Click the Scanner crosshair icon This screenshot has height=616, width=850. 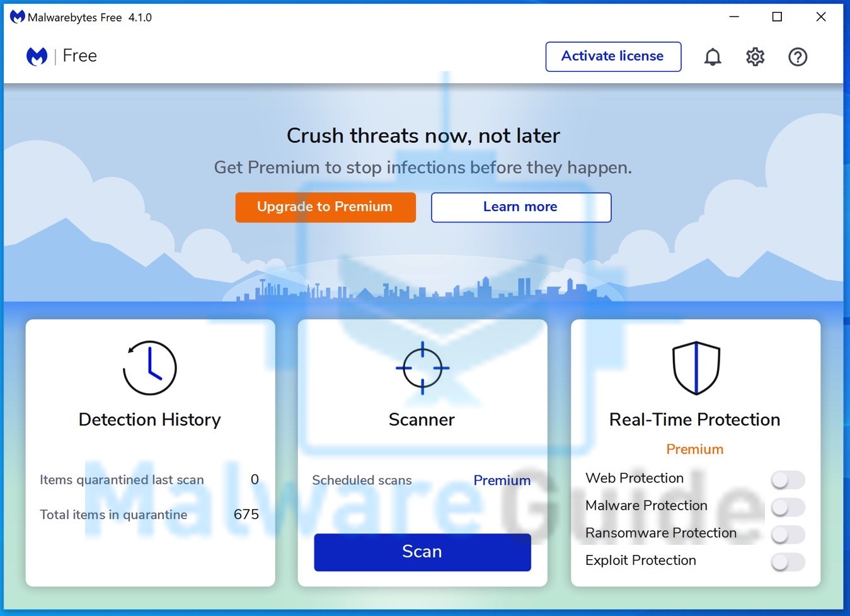[x=422, y=368]
